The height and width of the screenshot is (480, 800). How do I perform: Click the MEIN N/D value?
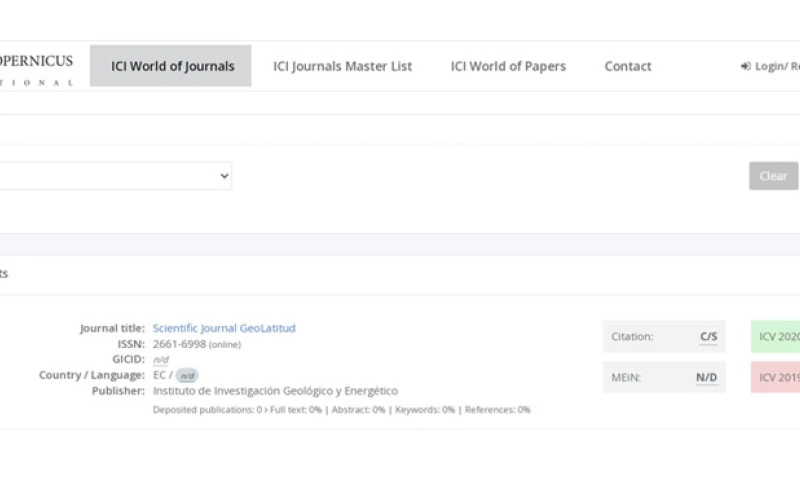tap(706, 378)
